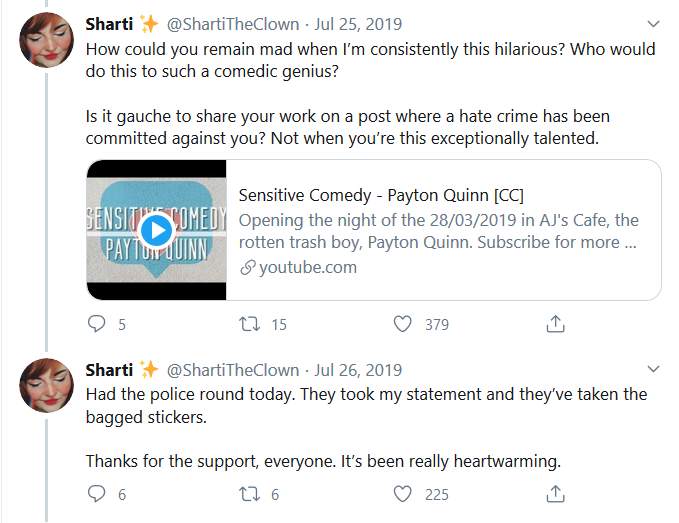
Task: Open the more-options chevron on Jul 26 tweet
Action: click(x=653, y=369)
